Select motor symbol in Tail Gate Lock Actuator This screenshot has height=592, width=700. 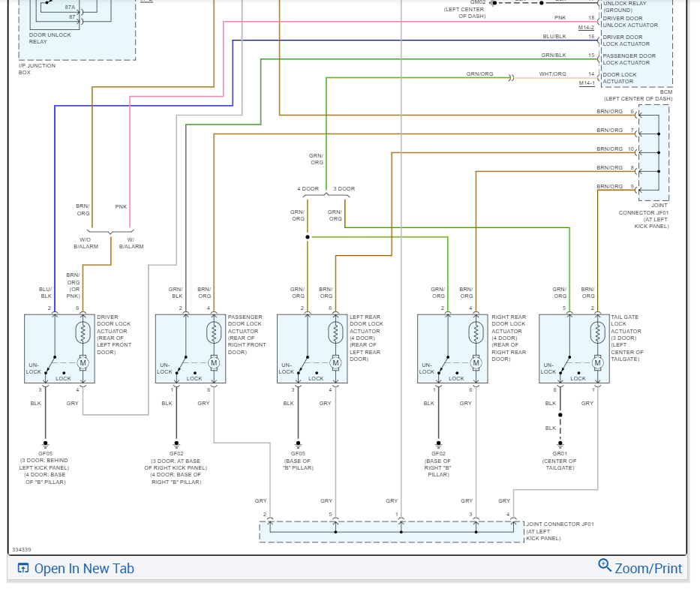[597, 363]
